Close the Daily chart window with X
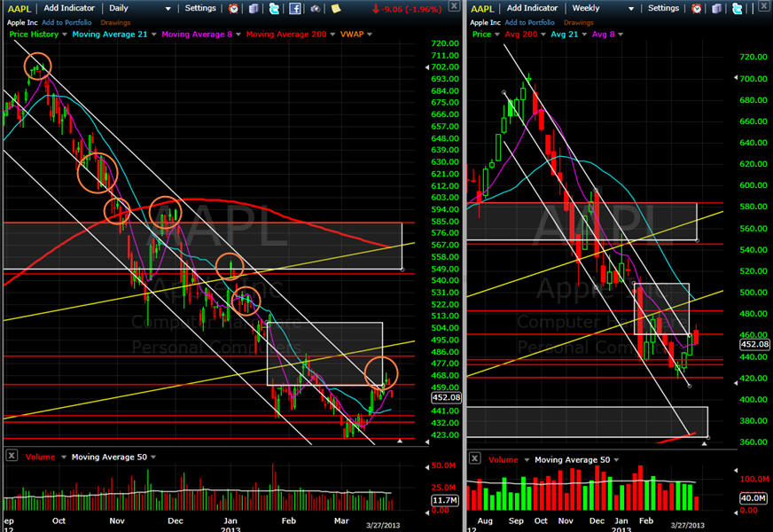 454,6
